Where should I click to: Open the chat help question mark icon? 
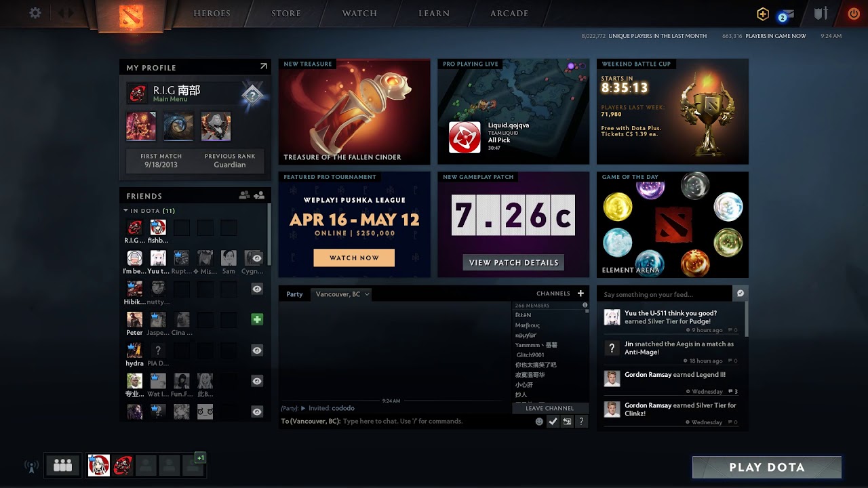tap(581, 421)
